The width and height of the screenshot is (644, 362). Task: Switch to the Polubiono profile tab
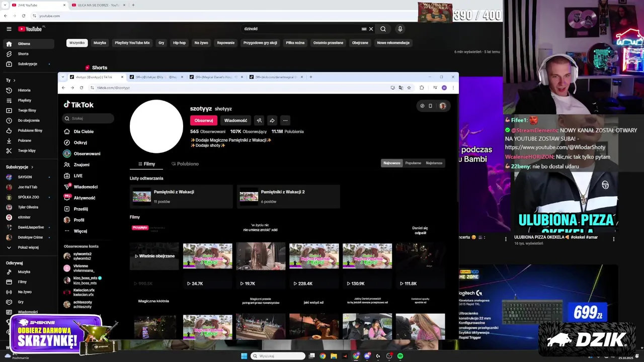coord(185,164)
